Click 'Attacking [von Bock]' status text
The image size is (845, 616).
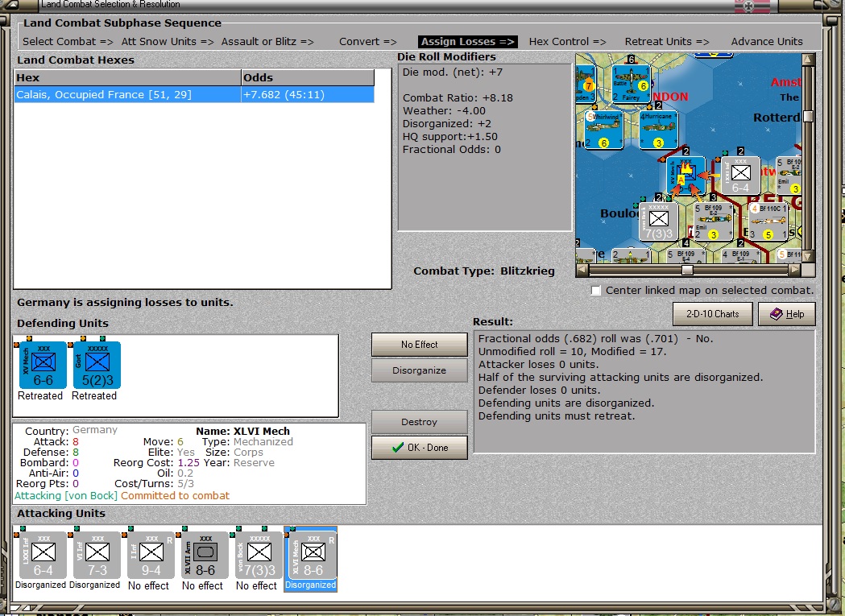66,495
